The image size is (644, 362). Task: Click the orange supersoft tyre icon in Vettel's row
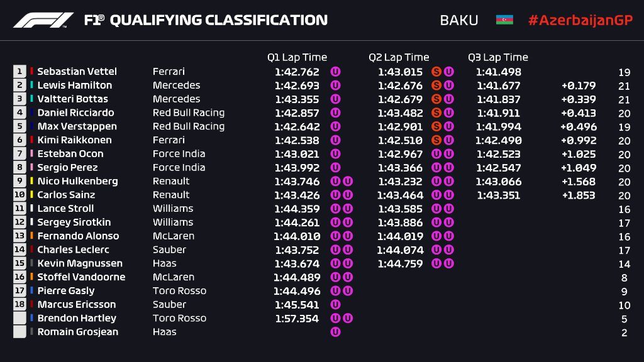[x=436, y=72]
